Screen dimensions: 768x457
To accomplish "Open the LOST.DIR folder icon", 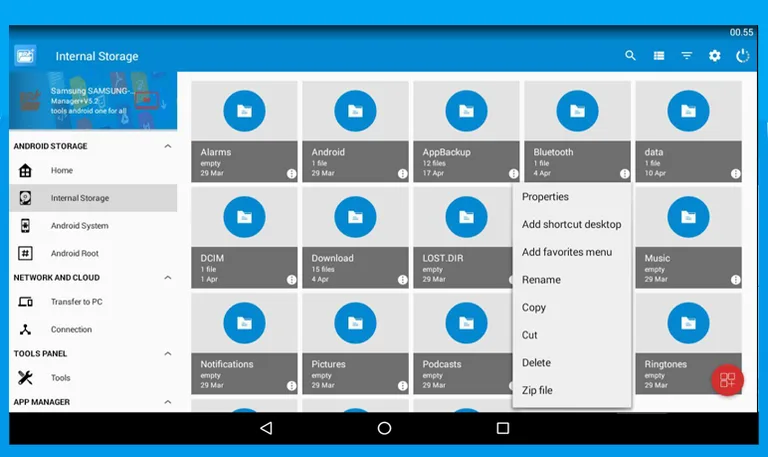I will [x=466, y=217].
